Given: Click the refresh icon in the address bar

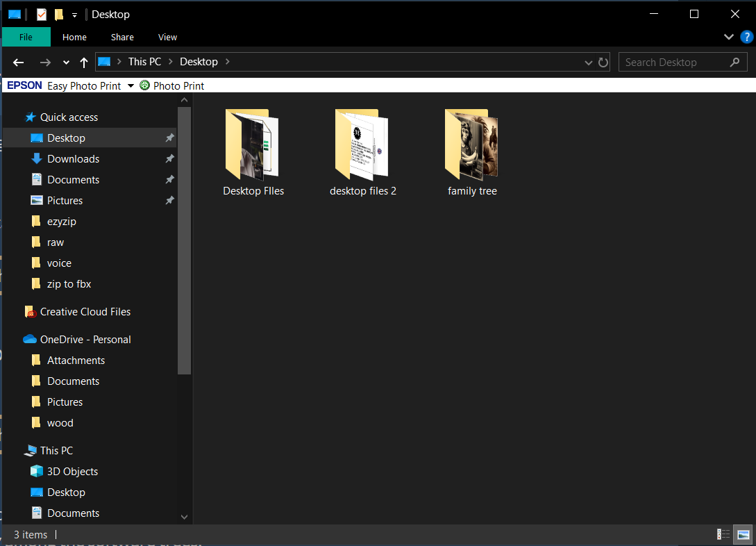Looking at the screenshot, I should [x=603, y=62].
